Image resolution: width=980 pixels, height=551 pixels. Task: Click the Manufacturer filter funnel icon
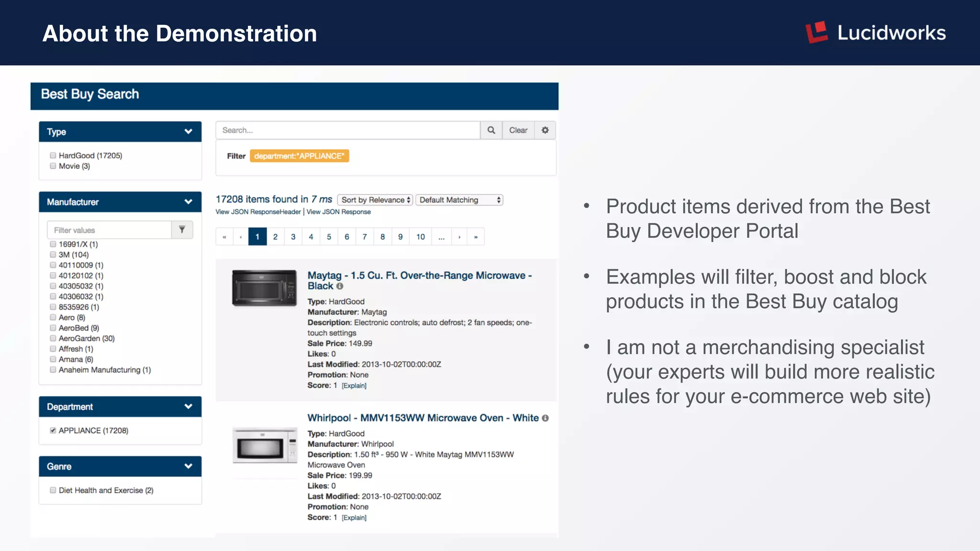click(182, 230)
